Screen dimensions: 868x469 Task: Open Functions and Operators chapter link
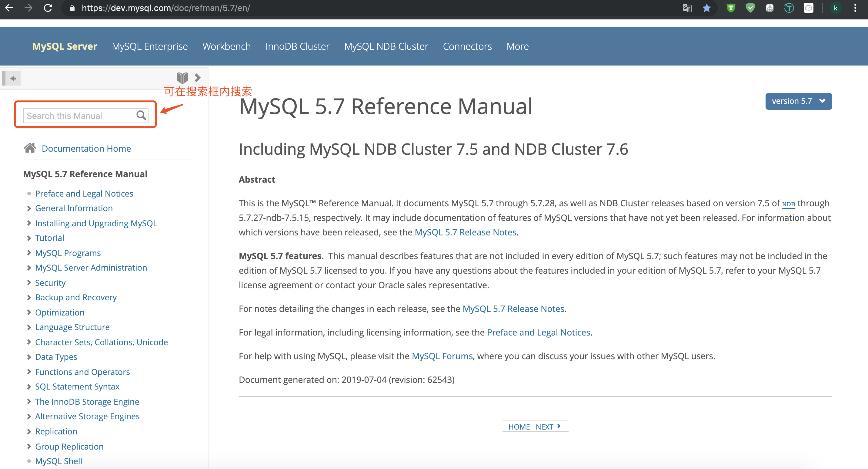[x=82, y=372]
